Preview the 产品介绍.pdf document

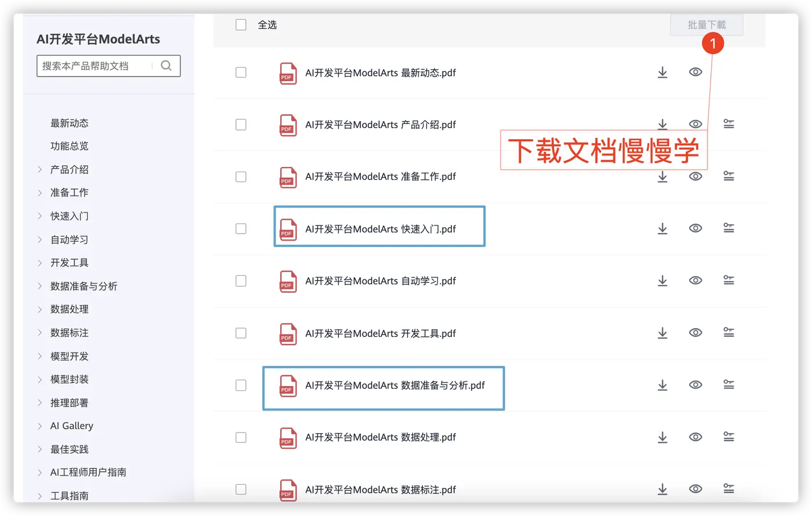[695, 124]
